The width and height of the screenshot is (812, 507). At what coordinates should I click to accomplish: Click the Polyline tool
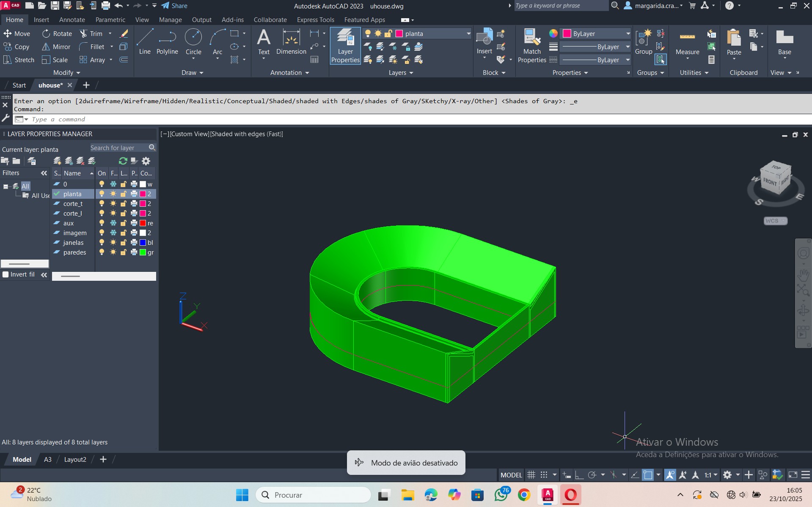pyautogui.click(x=167, y=41)
